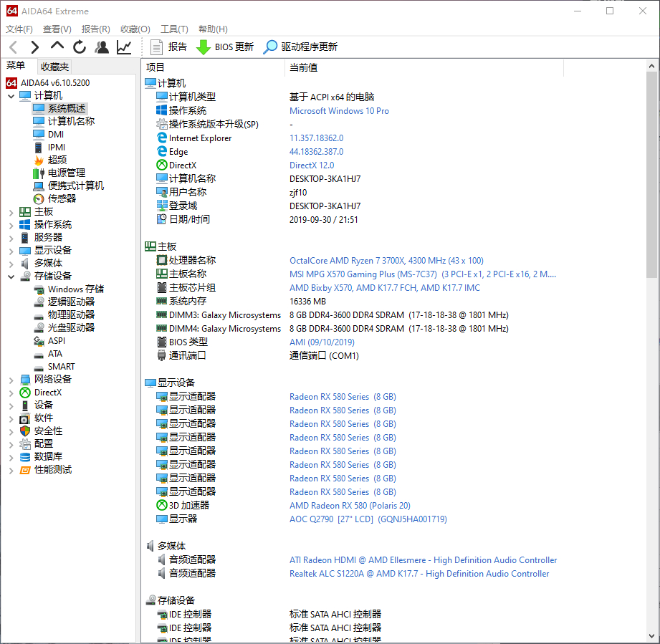
Task: Click the 3D 加速器 row icon
Action: [x=162, y=505]
